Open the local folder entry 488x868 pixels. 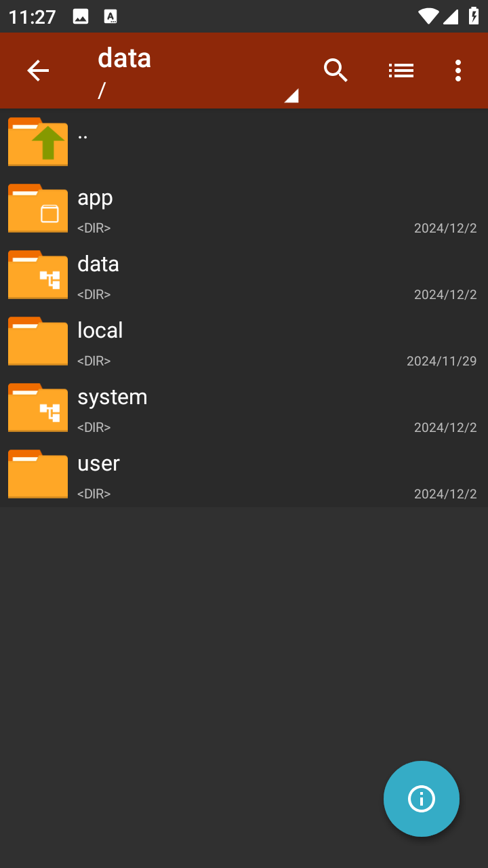tap(244, 341)
